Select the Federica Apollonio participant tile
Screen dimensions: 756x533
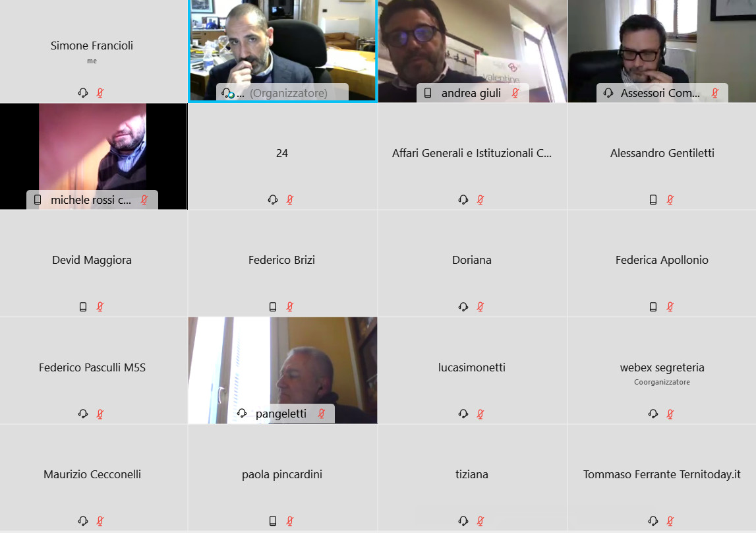(662, 263)
